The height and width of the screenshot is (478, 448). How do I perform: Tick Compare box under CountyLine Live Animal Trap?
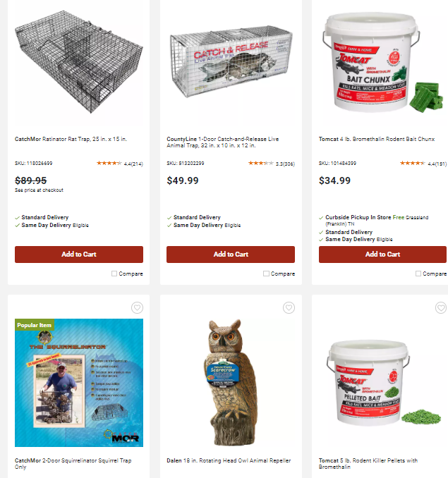tap(266, 274)
